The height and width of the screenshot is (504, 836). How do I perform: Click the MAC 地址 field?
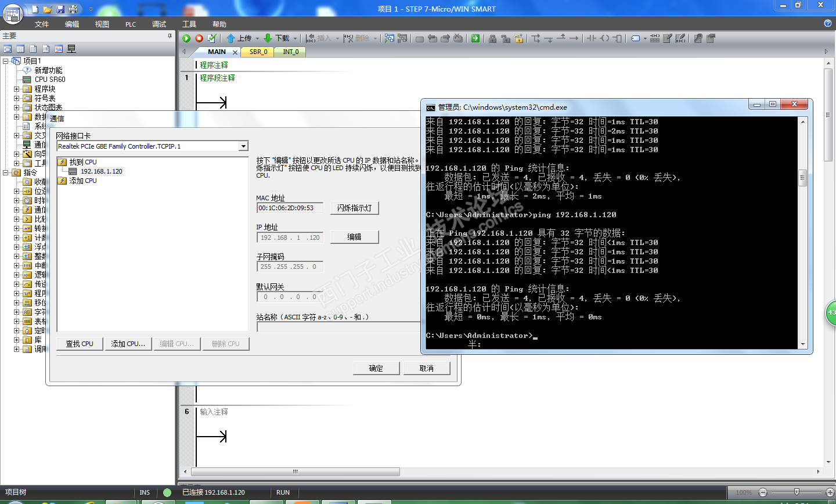(x=290, y=208)
